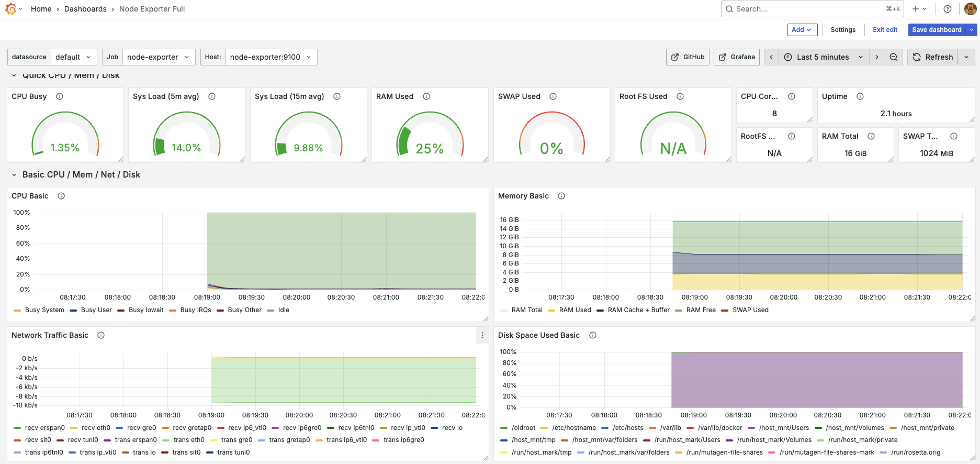Open refresh interval dropdown arrow
This screenshot has width=980, height=464.
[966, 57]
